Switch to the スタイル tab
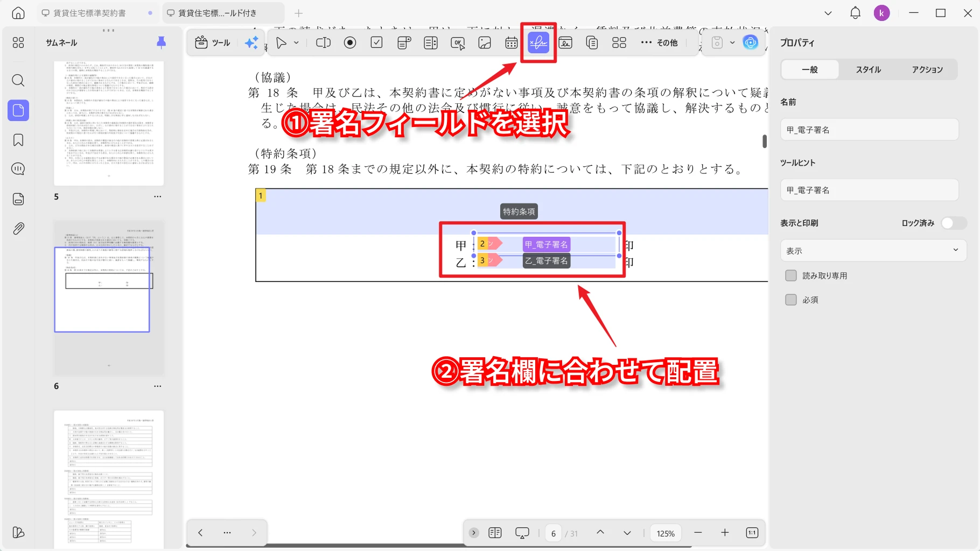This screenshot has width=980, height=551. coord(868,69)
